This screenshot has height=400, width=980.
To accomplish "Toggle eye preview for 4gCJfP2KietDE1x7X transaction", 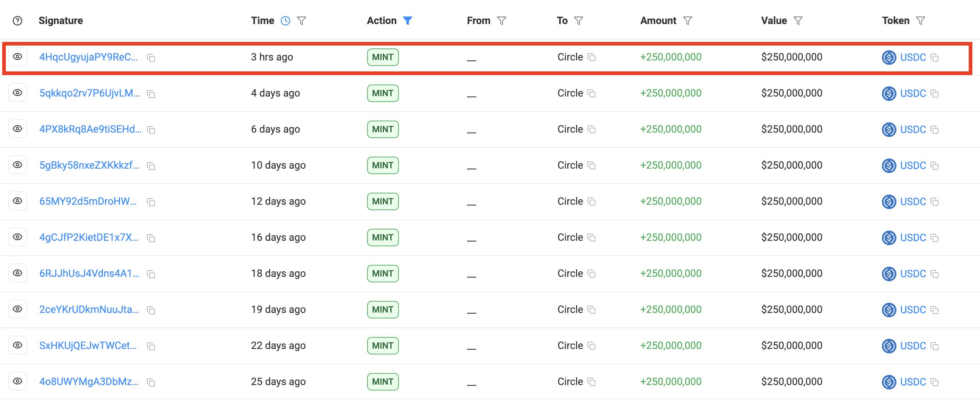I will point(17,237).
